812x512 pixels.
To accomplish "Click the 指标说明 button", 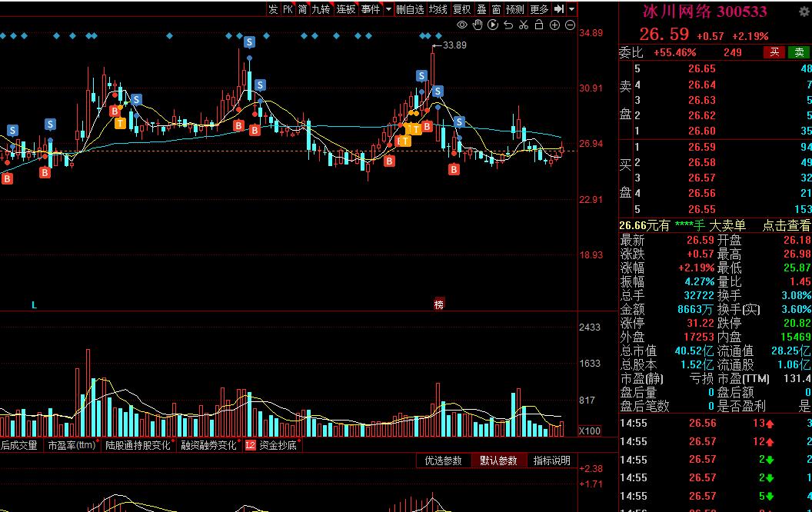I will [552, 460].
